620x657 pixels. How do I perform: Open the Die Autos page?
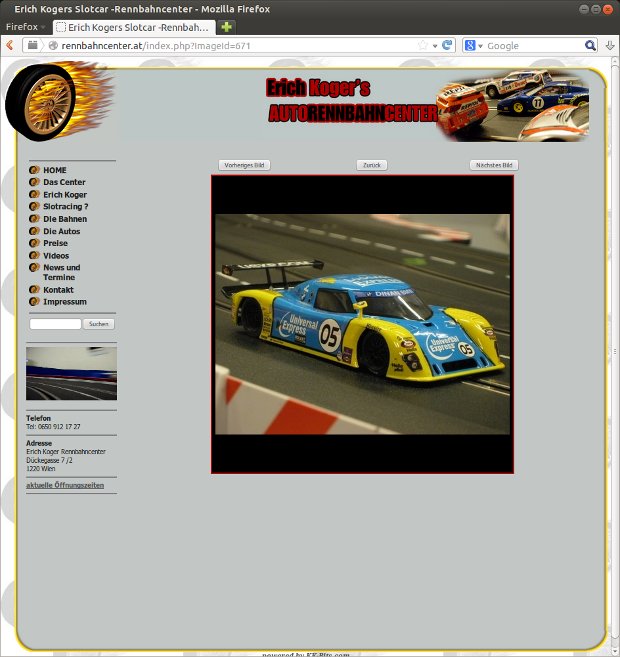click(62, 231)
